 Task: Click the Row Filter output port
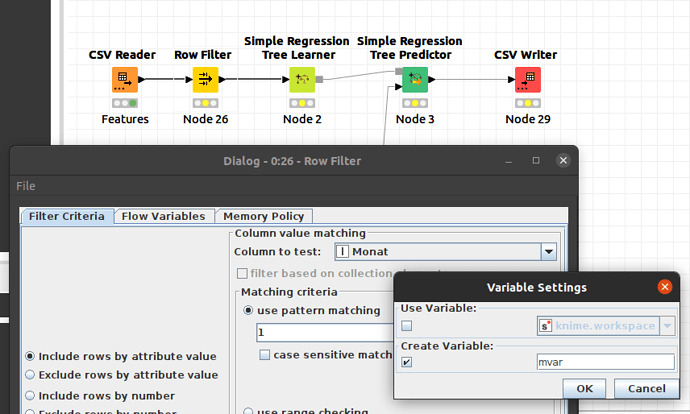tap(222, 80)
